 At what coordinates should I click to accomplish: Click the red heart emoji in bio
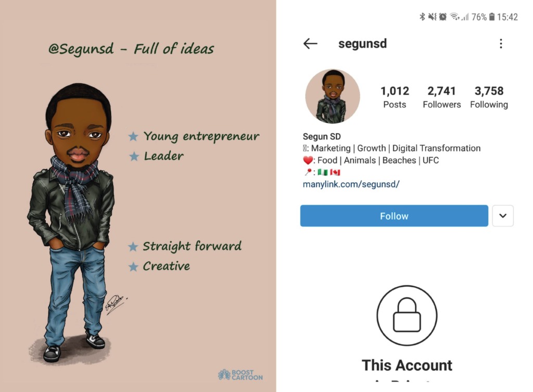coord(308,160)
